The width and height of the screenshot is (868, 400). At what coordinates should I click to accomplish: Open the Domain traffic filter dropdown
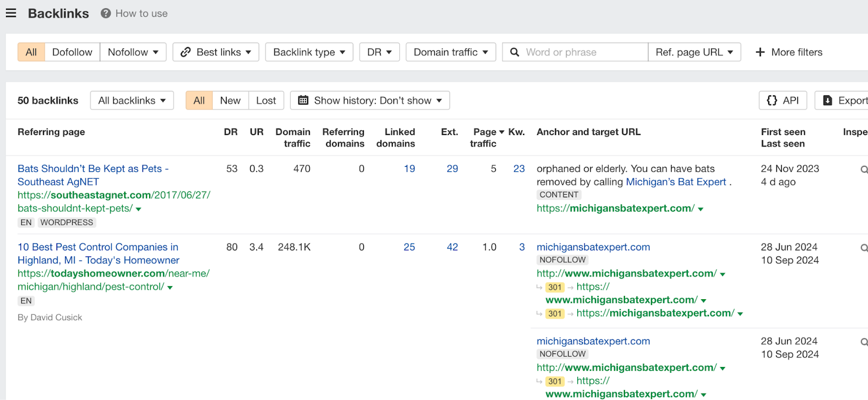(x=451, y=52)
